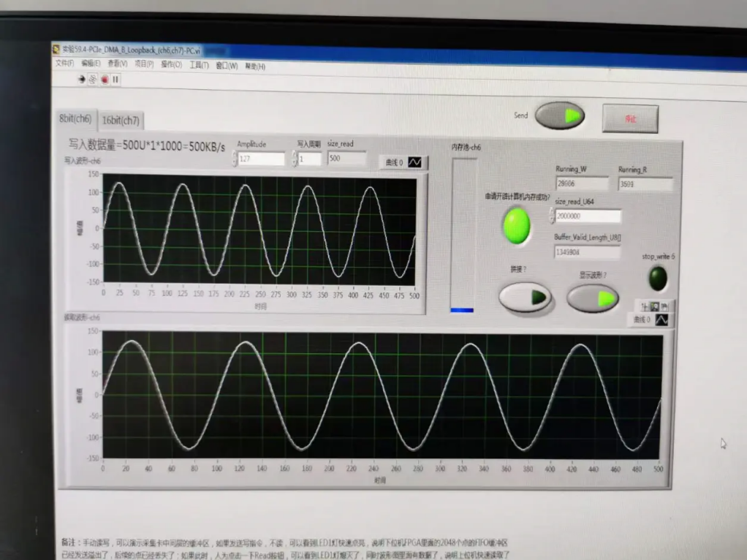Screen dimensions: 747x560
Task: Pause the VI with the Pause icon
Action: click(115, 79)
